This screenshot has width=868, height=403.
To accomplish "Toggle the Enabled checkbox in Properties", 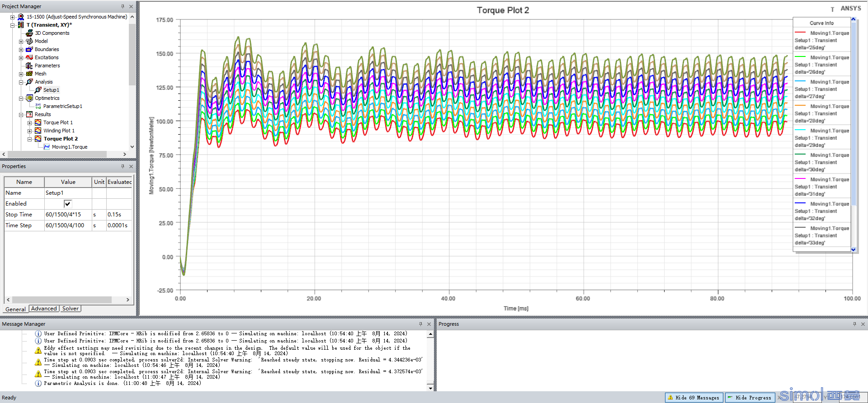I will click(x=68, y=204).
